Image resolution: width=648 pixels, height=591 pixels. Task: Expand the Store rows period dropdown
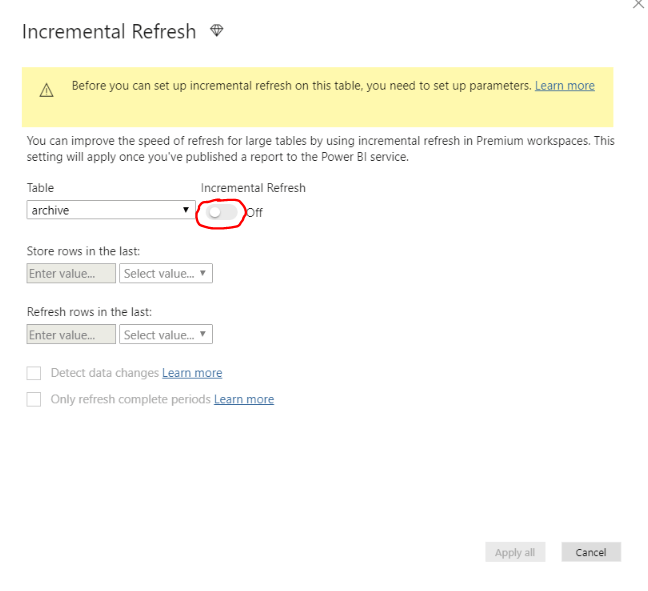166,273
